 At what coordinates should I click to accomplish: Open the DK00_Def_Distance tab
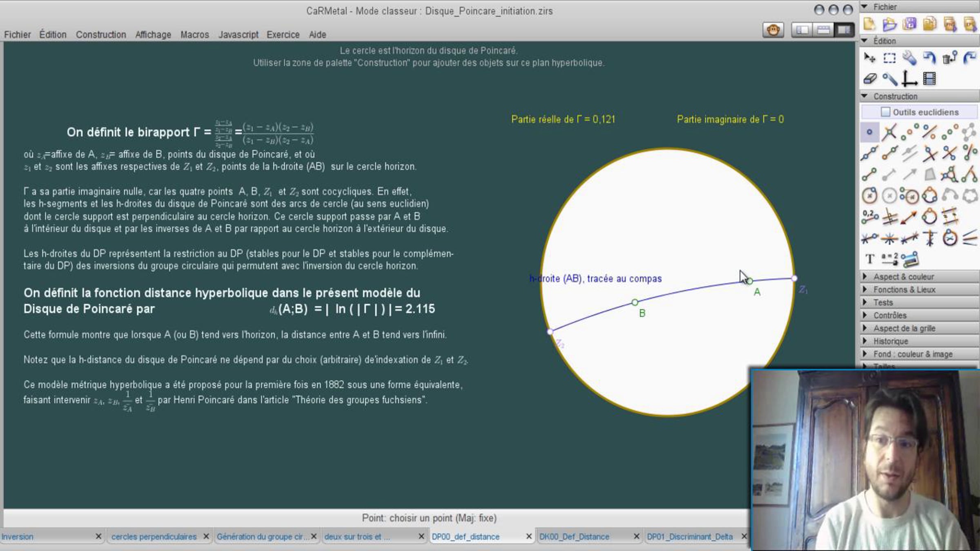click(x=574, y=537)
